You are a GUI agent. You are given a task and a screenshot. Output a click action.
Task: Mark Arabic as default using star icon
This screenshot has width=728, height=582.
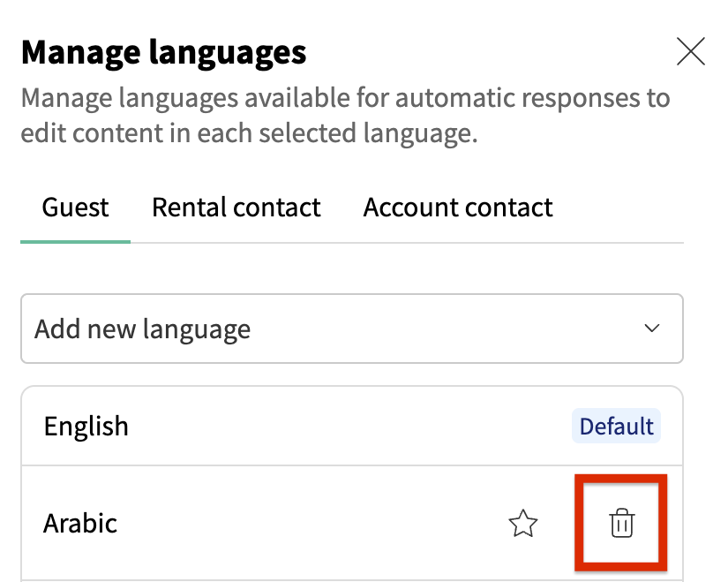click(x=523, y=525)
